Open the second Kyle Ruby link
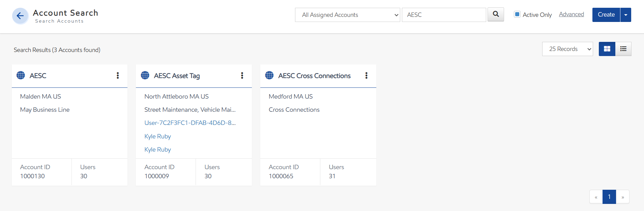This screenshot has width=644, height=211. pos(157,150)
